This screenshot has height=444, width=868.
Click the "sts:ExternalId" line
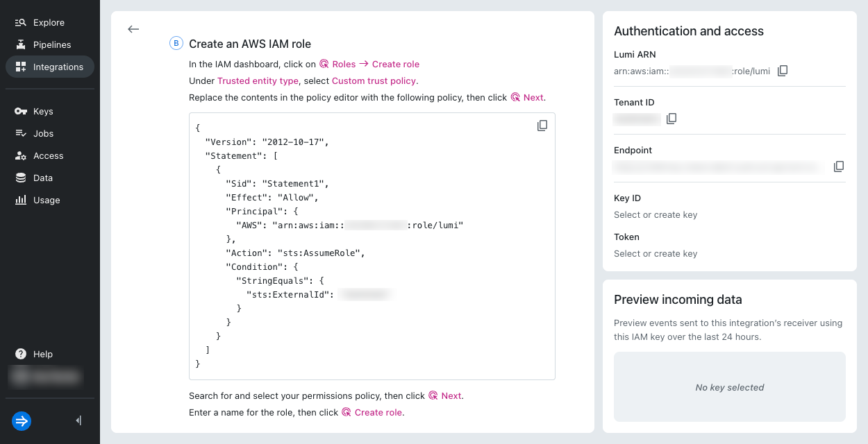[319, 295]
